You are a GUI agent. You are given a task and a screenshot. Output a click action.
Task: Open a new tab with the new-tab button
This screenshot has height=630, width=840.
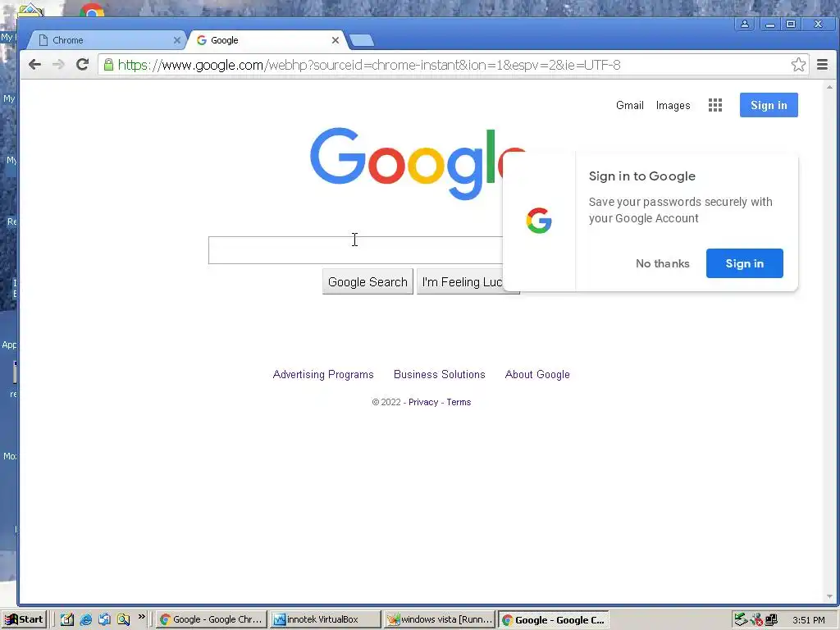(362, 40)
